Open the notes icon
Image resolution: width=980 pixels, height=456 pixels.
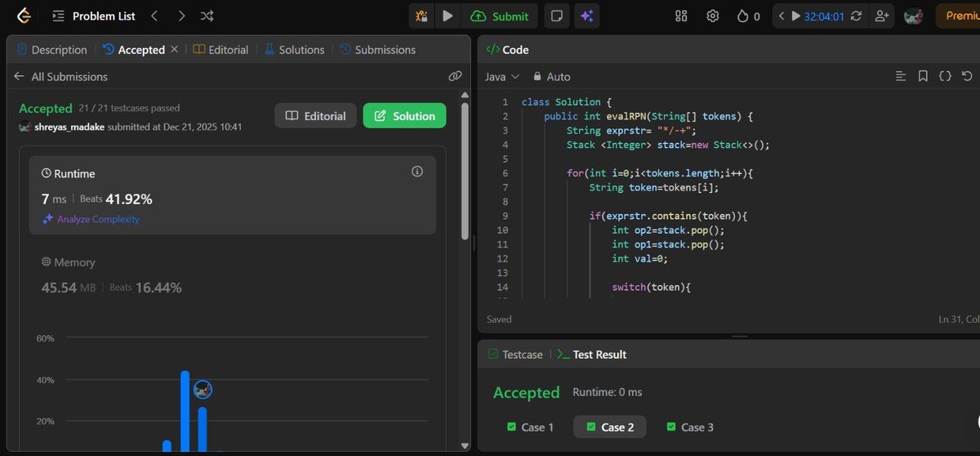point(556,16)
